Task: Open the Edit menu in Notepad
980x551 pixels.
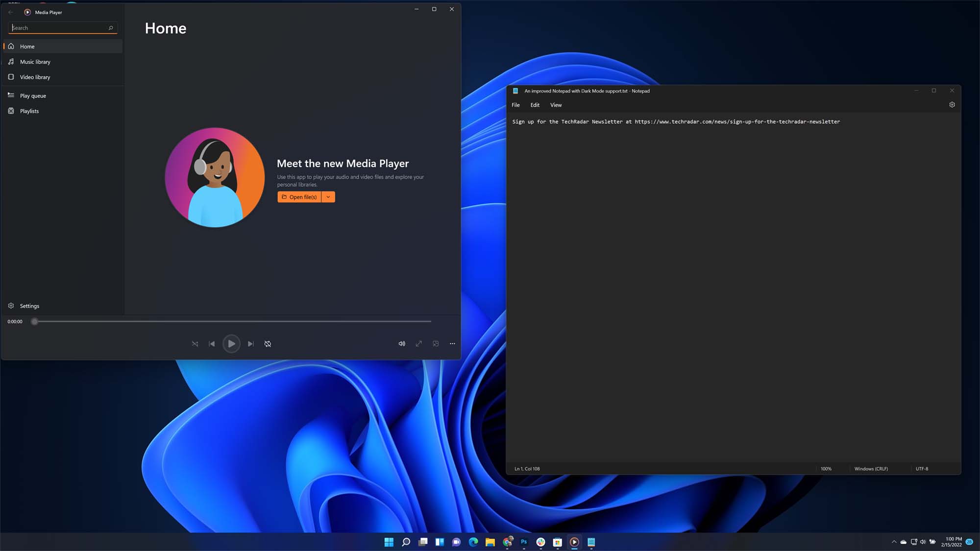Action: 535,105
